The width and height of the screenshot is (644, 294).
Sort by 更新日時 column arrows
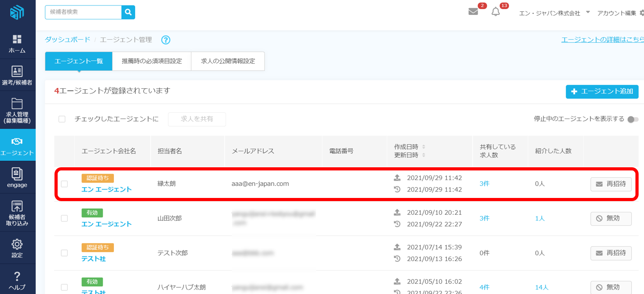pos(423,155)
